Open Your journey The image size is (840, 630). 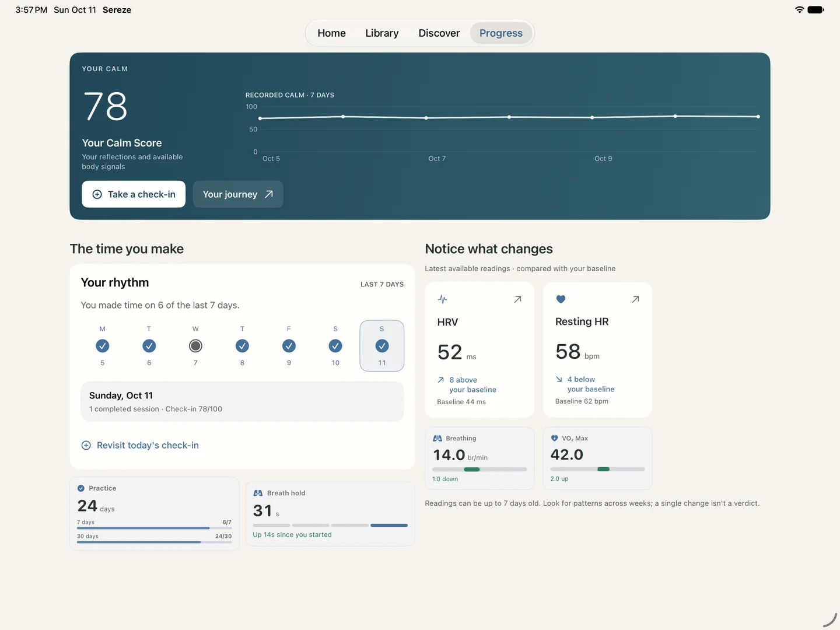tap(238, 194)
